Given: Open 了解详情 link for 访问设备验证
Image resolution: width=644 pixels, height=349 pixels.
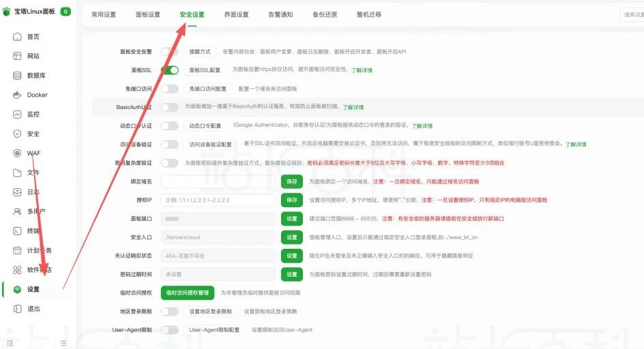Looking at the screenshot, I should (576, 144).
